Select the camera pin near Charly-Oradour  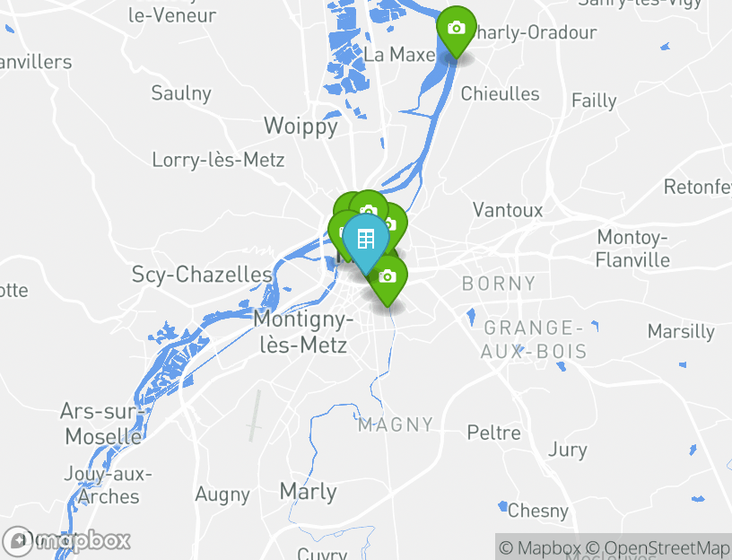pos(456,28)
